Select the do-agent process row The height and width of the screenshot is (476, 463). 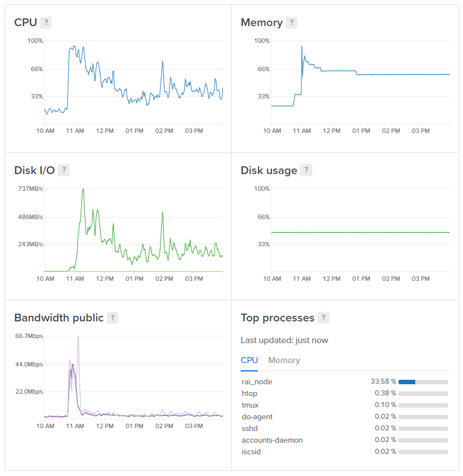pyautogui.click(x=257, y=416)
